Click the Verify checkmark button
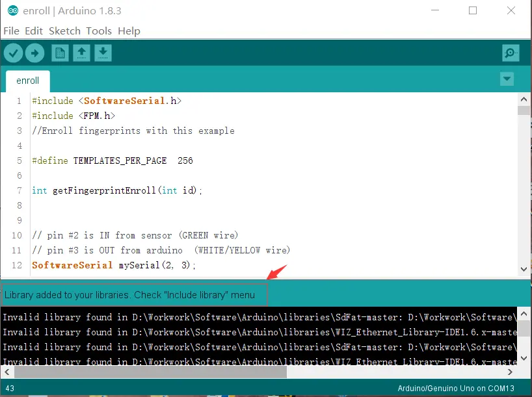Screen dimensions: 532x397 (13, 53)
